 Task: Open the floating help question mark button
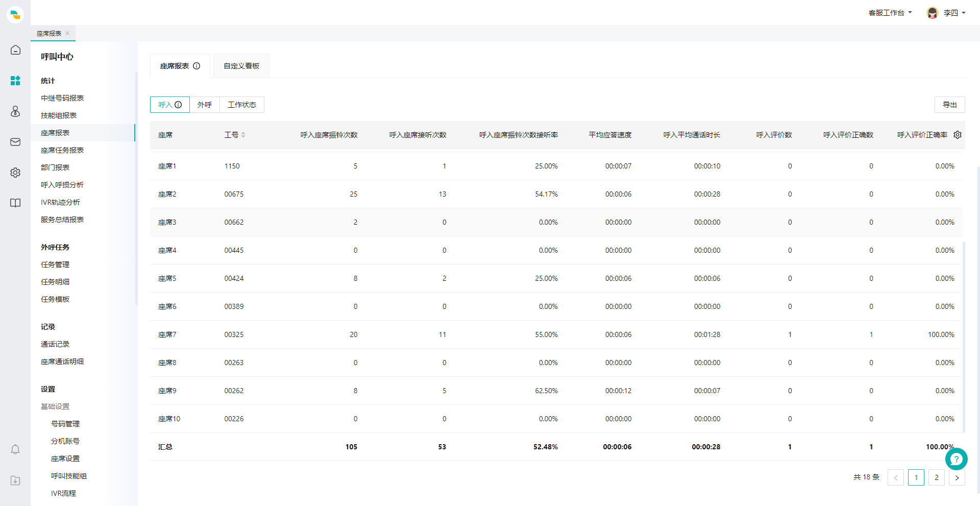pos(956,459)
